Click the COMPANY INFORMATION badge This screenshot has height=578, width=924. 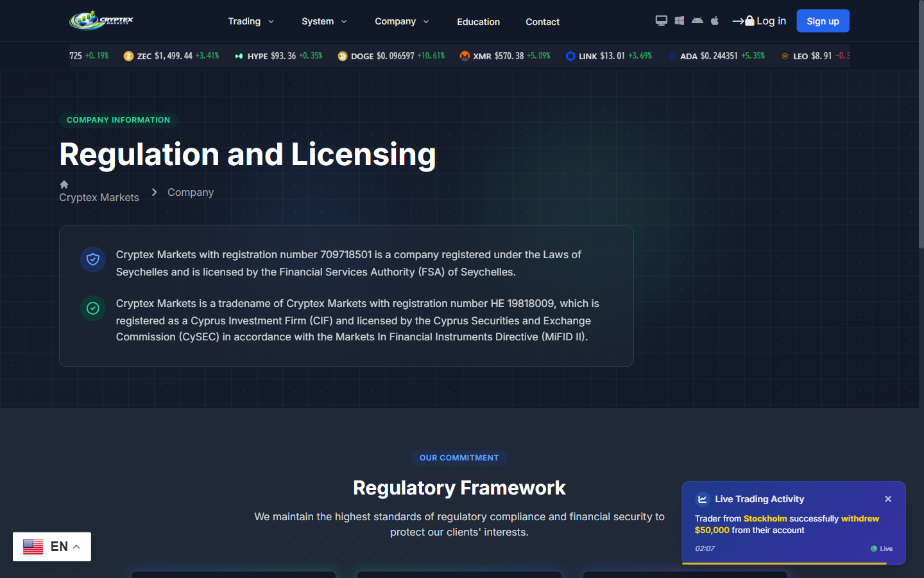119,120
